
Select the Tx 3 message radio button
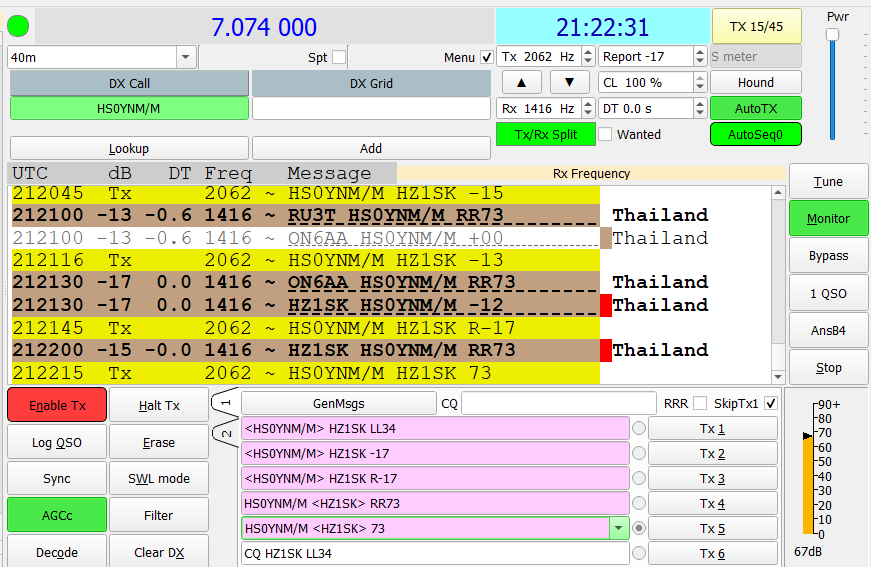click(639, 478)
